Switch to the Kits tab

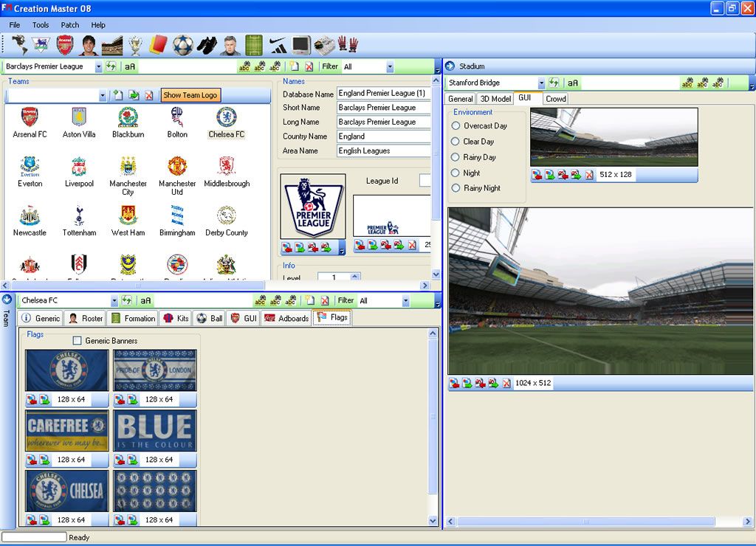[176, 319]
